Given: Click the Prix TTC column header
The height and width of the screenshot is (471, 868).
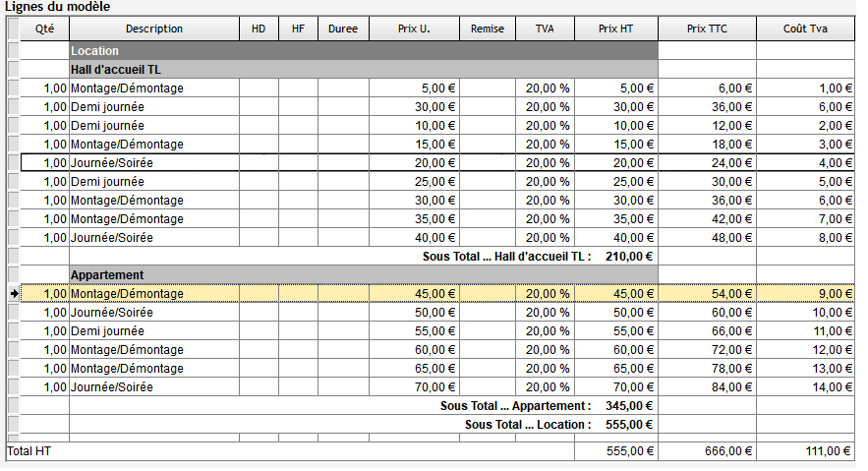Looking at the screenshot, I should [707, 29].
